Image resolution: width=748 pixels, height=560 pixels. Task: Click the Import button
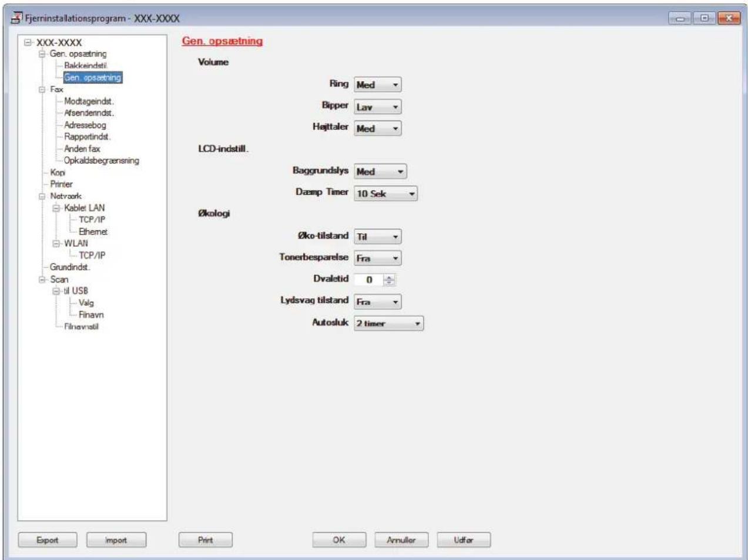pos(116,540)
